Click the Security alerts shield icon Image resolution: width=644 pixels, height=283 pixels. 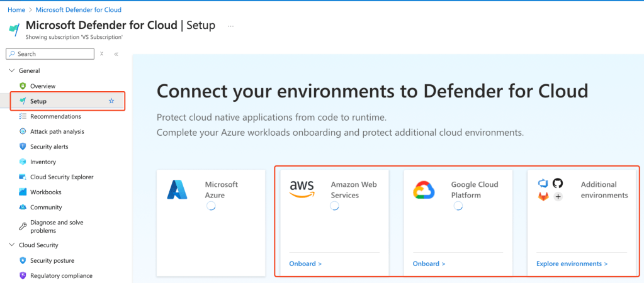click(x=23, y=147)
